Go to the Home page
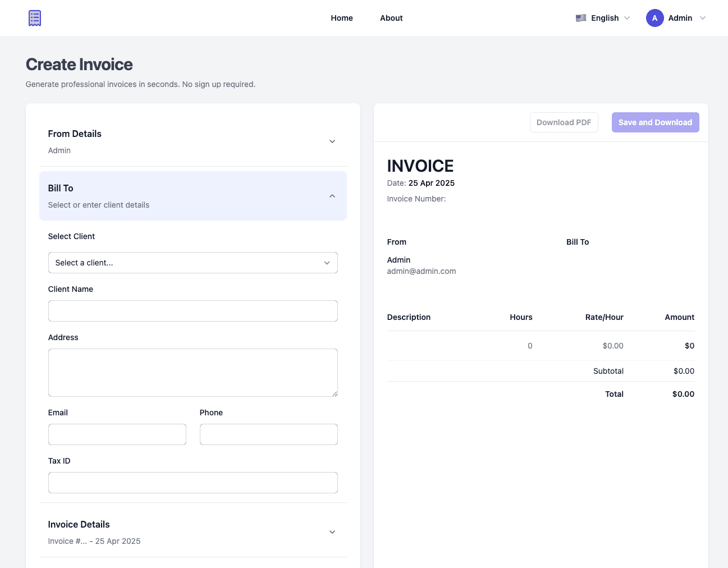728x568 pixels. tap(342, 18)
